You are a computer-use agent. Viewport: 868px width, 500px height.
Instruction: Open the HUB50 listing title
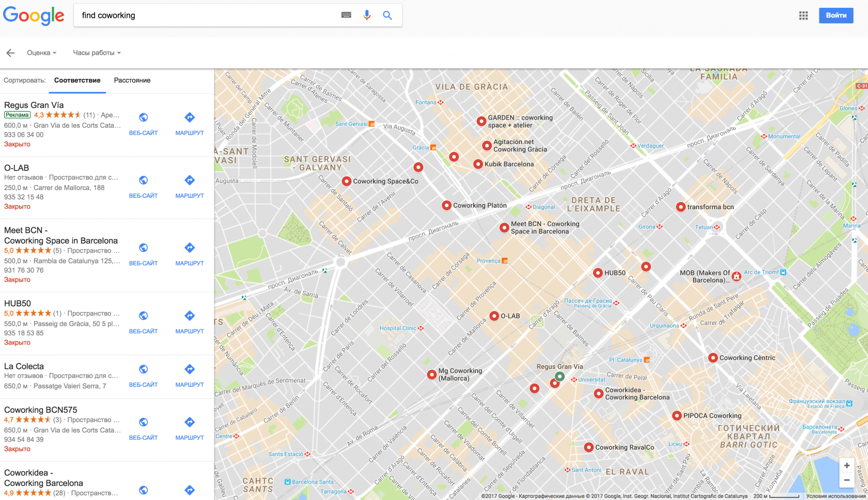(18, 304)
